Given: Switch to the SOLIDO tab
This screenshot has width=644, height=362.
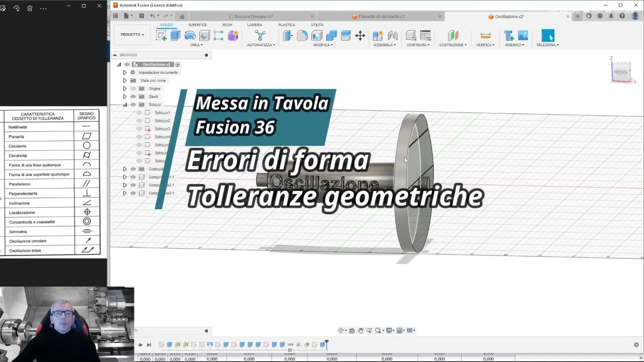Looking at the screenshot, I should [167, 25].
